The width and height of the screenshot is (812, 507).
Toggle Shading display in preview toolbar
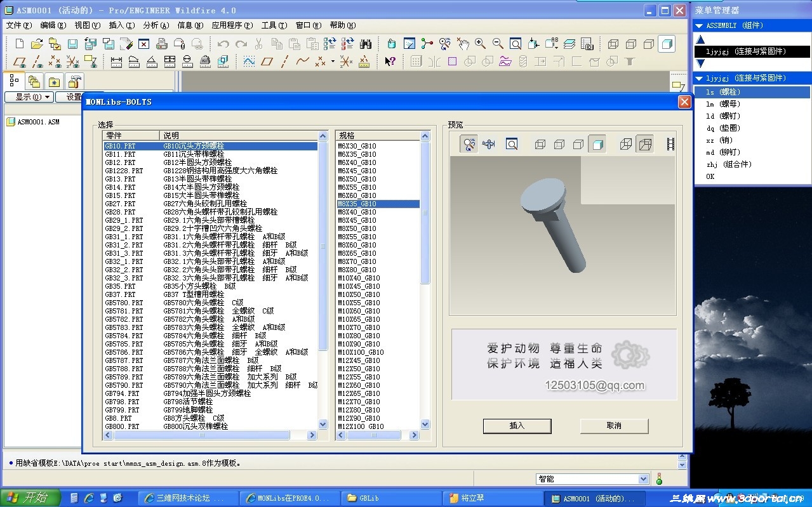tap(597, 144)
